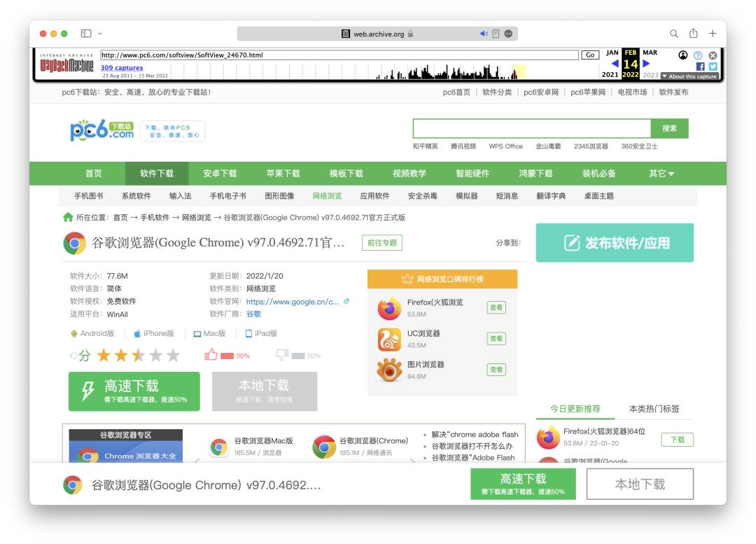This screenshot has height=544, width=756.
Task: Click the Safari search magnifier icon
Action: click(x=674, y=34)
